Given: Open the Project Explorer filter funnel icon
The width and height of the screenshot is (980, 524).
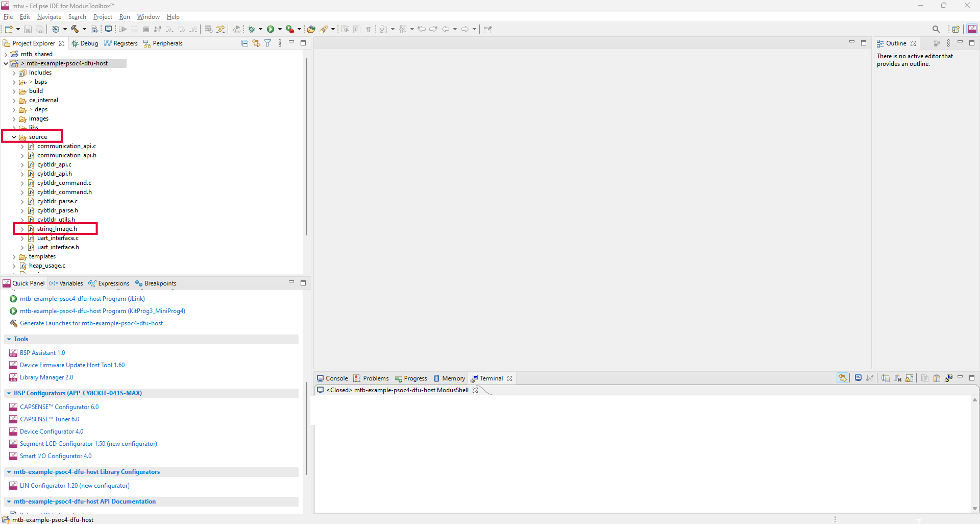Looking at the screenshot, I should click(x=268, y=43).
